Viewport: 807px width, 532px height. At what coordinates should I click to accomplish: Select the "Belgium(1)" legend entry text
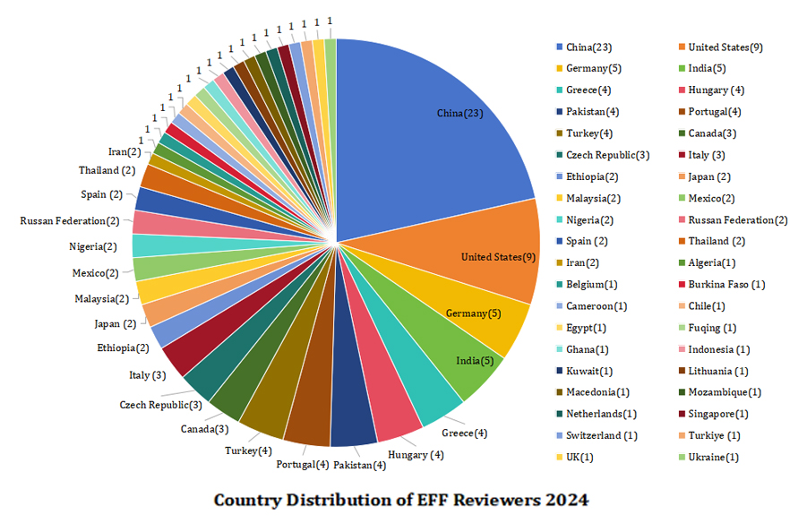(x=592, y=285)
